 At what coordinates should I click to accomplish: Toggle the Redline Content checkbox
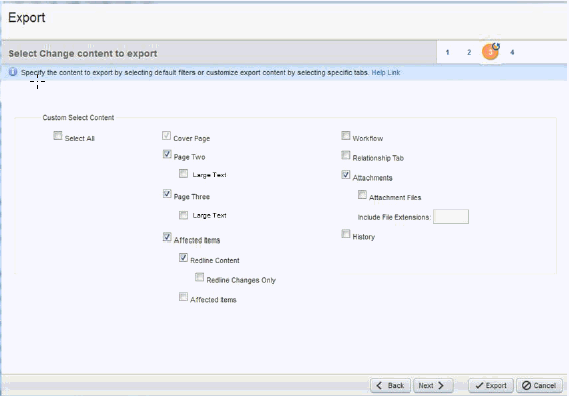(183, 257)
